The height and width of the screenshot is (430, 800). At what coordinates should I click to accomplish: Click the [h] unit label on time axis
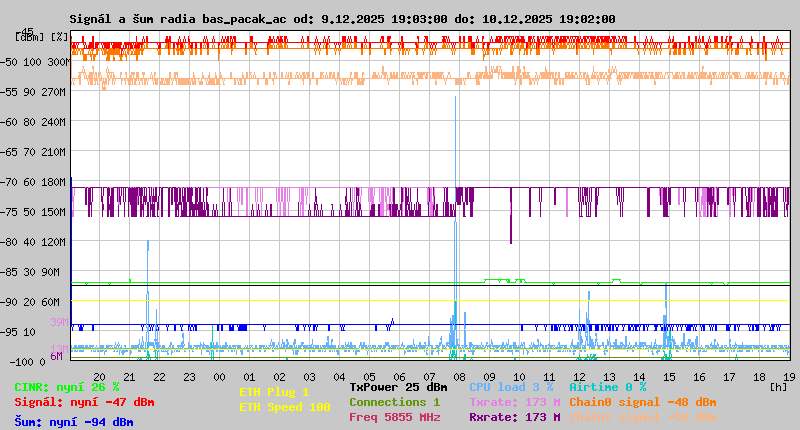coord(779,386)
